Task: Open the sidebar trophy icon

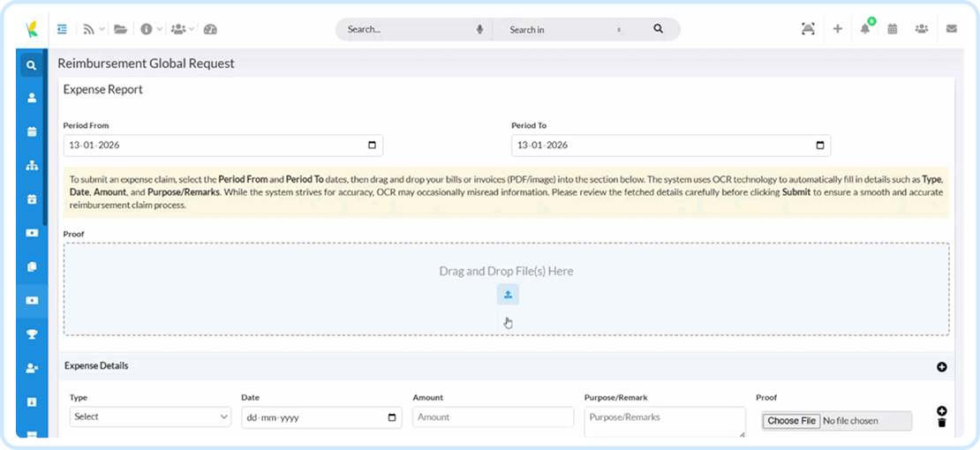Action: [x=32, y=334]
